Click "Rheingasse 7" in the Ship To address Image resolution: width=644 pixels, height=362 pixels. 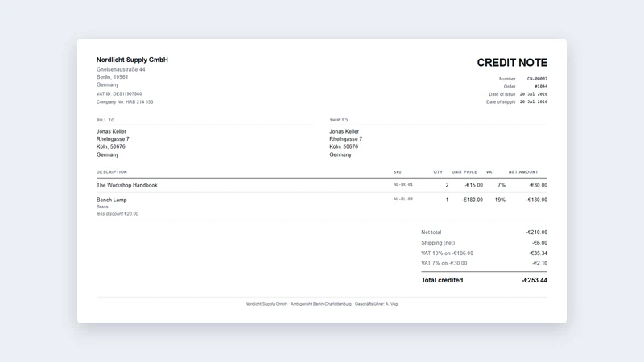click(346, 139)
